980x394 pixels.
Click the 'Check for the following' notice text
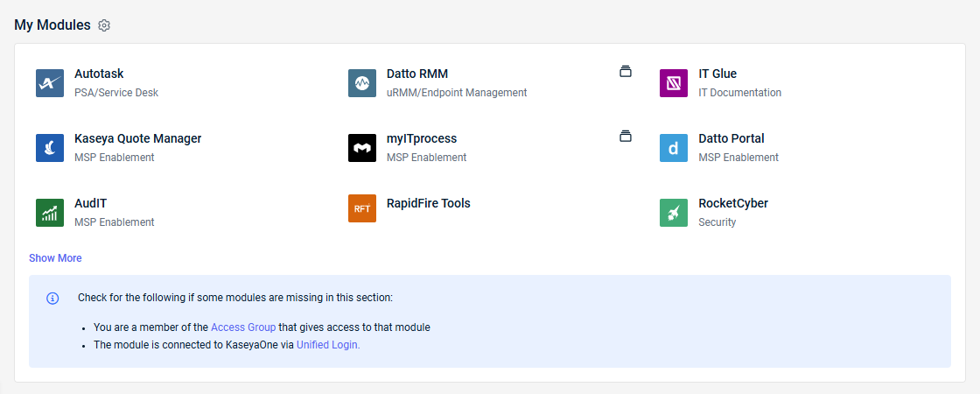[x=235, y=298]
